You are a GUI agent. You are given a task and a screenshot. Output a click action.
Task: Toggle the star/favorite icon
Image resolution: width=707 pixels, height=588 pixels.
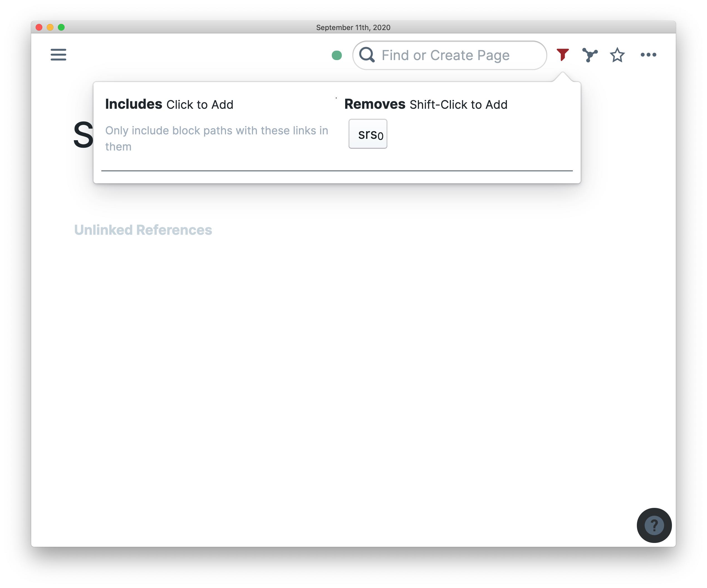(618, 55)
